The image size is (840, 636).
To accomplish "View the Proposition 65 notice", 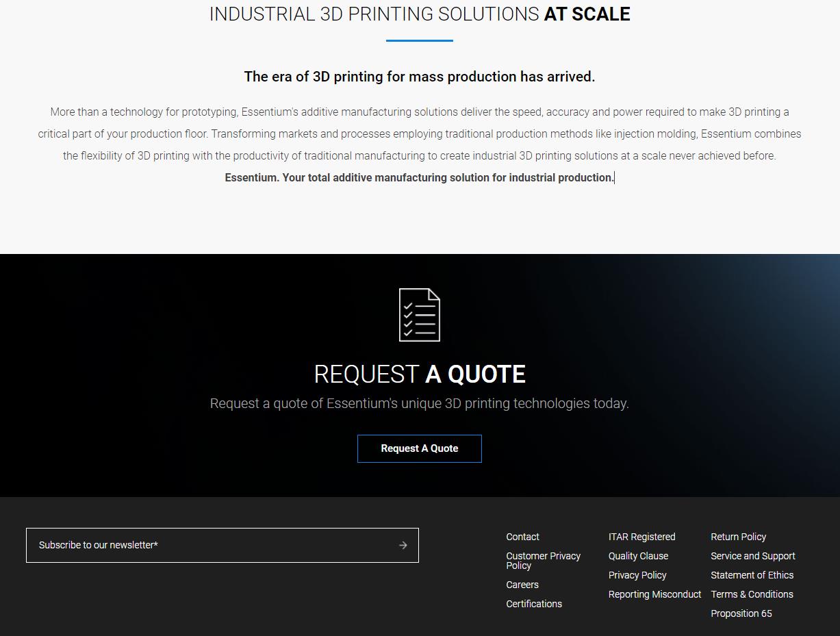I will point(741,613).
